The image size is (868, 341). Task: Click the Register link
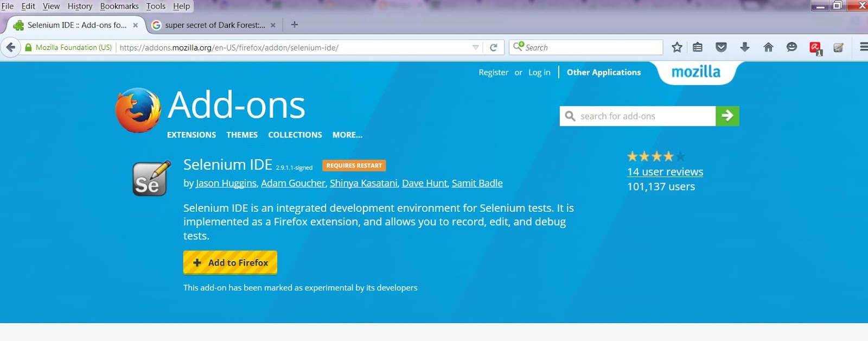[493, 72]
